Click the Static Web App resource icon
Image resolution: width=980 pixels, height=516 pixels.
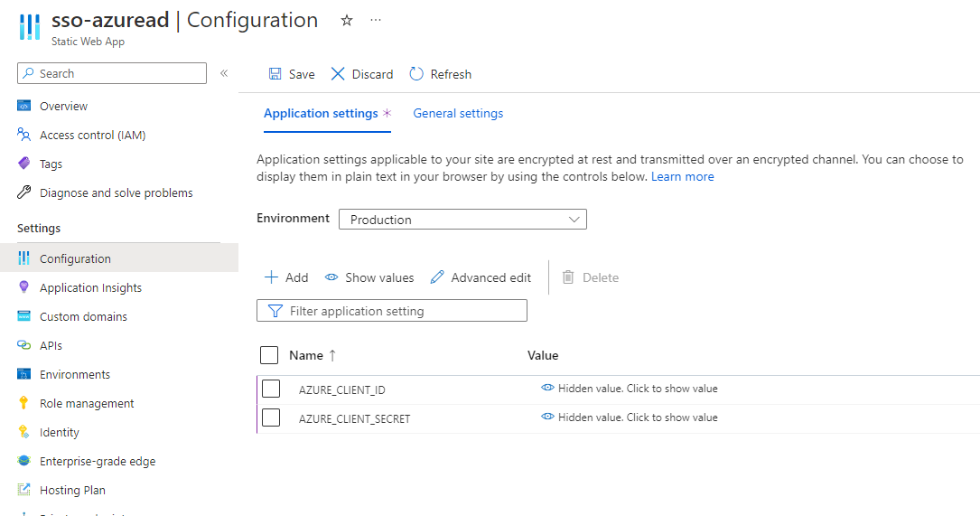click(30, 27)
